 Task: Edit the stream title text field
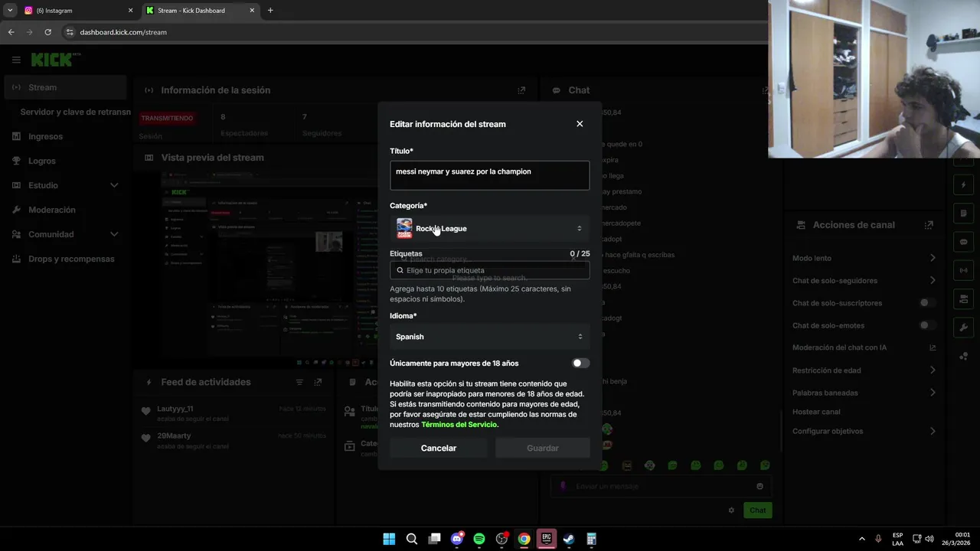point(489,175)
